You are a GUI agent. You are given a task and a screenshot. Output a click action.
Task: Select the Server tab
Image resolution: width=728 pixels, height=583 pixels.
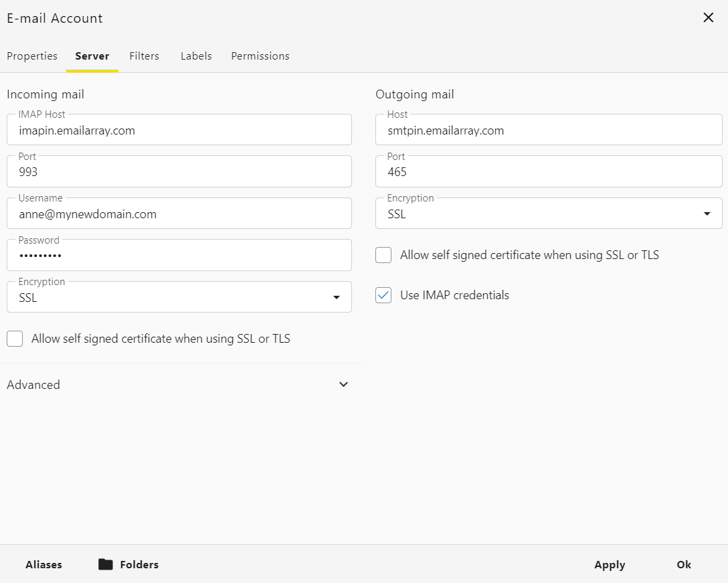[92, 56]
